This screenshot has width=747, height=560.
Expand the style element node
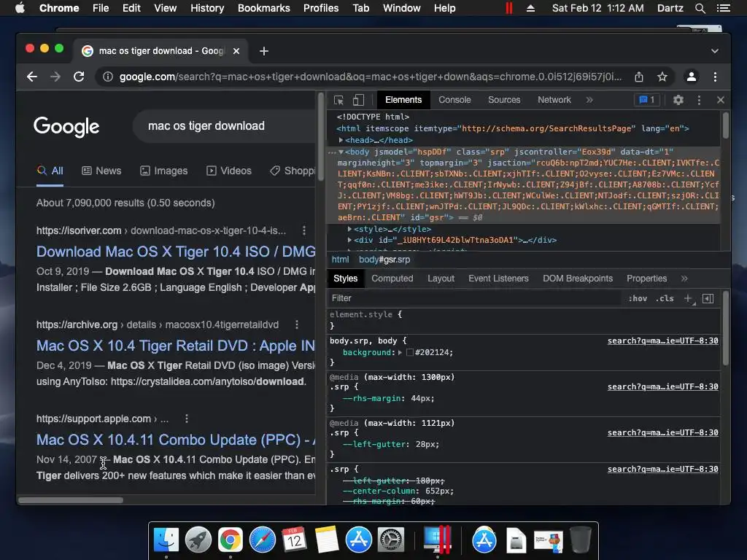(349, 229)
